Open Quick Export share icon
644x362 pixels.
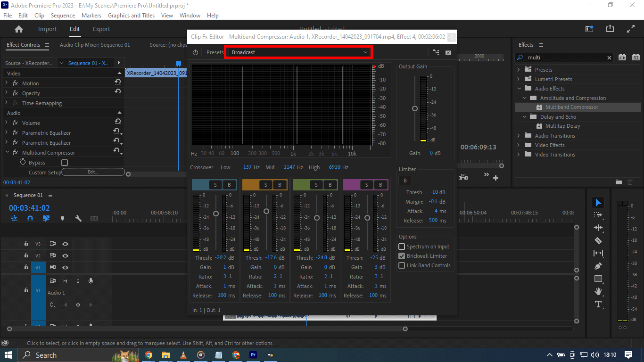click(611, 29)
